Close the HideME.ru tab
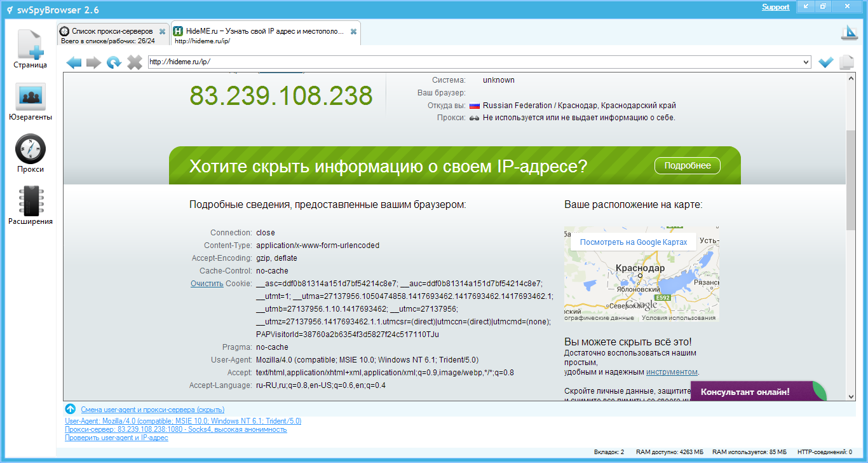 (x=353, y=31)
